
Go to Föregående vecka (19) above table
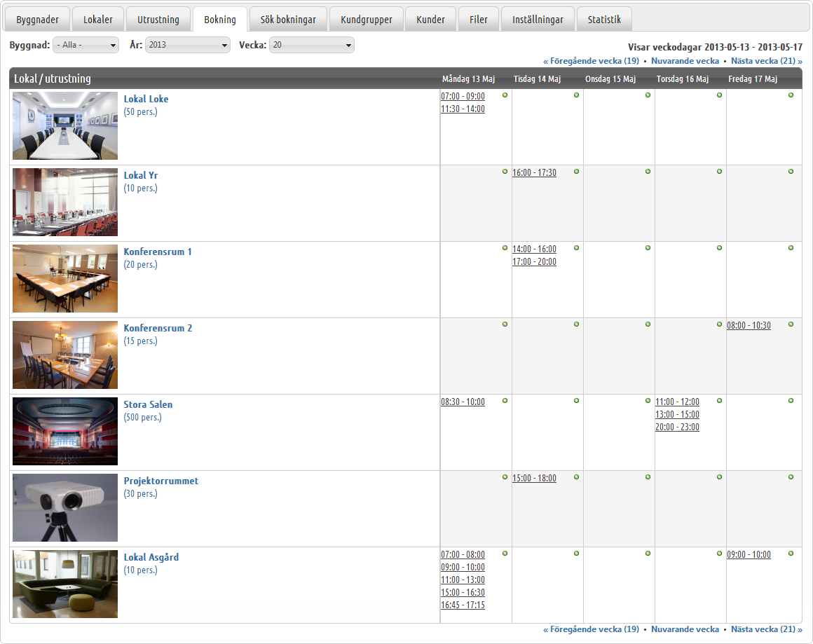(x=591, y=61)
